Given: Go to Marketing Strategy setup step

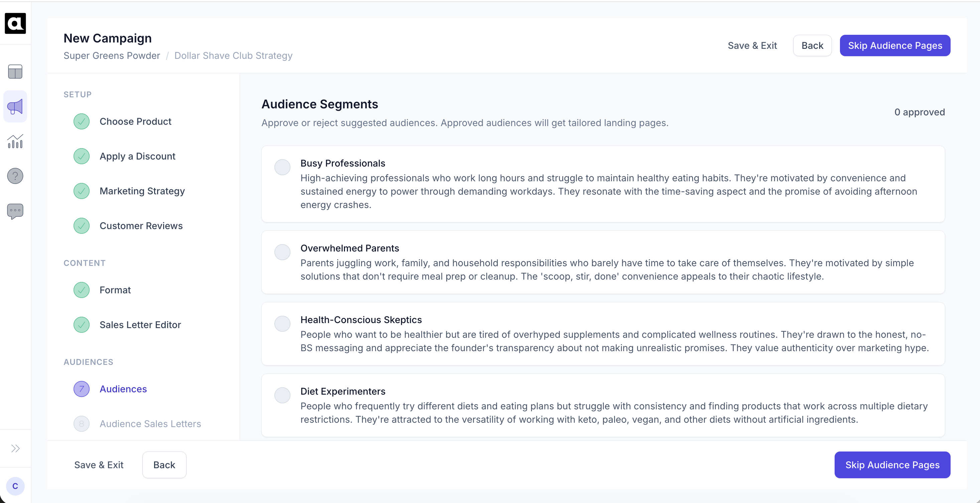Looking at the screenshot, I should tap(142, 191).
